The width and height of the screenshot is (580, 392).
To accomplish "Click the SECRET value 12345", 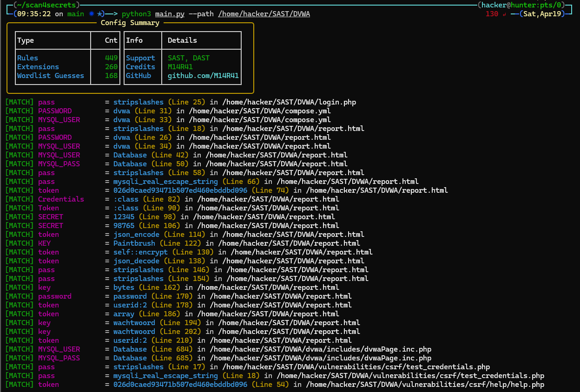I will (124, 217).
